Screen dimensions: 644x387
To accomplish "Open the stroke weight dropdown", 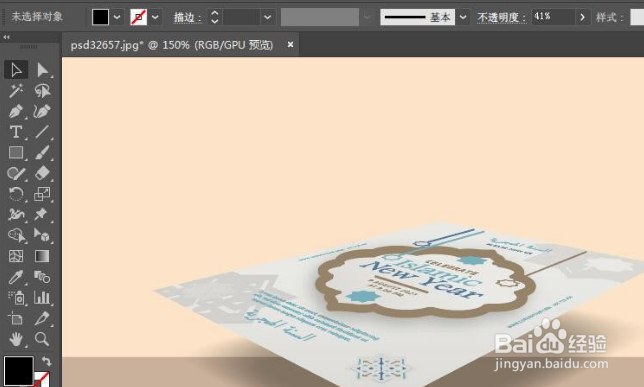I will coord(267,17).
